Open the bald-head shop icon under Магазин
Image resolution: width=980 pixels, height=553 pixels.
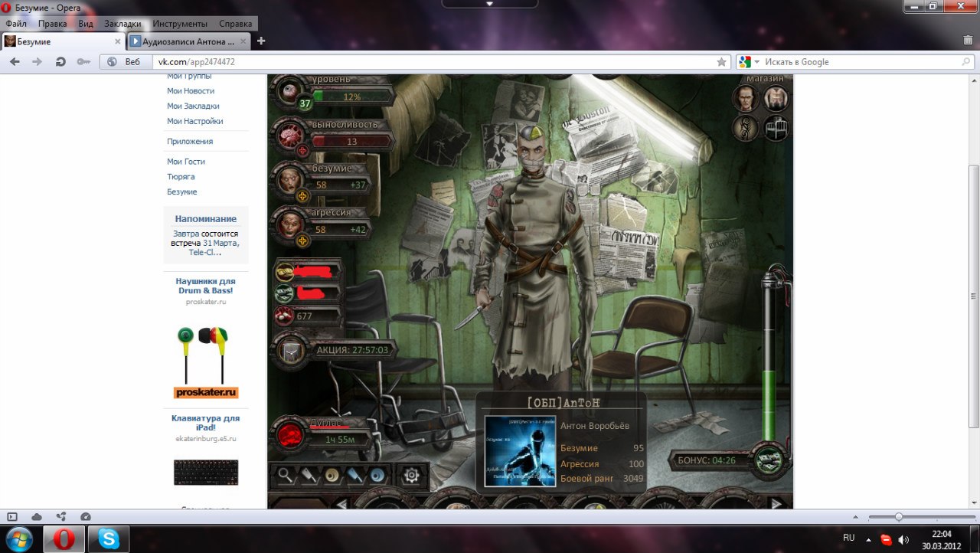(x=776, y=98)
